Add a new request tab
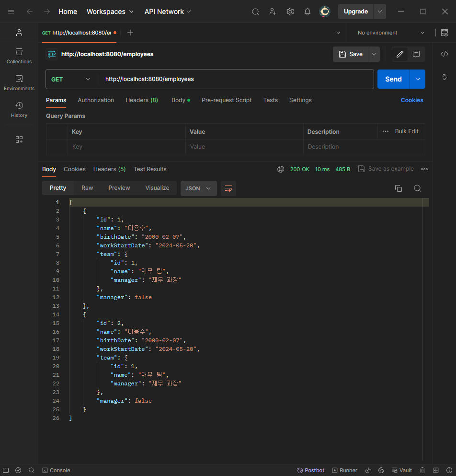 click(x=130, y=33)
